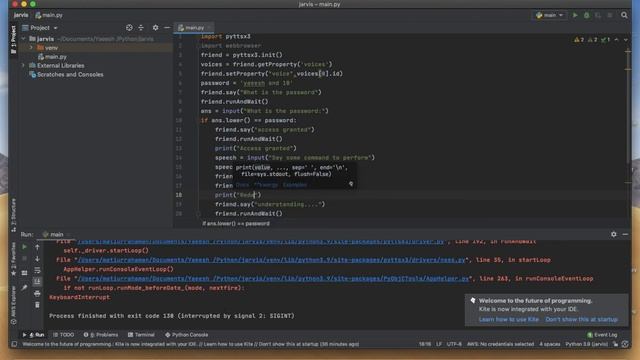Minimize the Run tool window
The height and width of the screenshot is (360, 640).
tap(625, 234)
